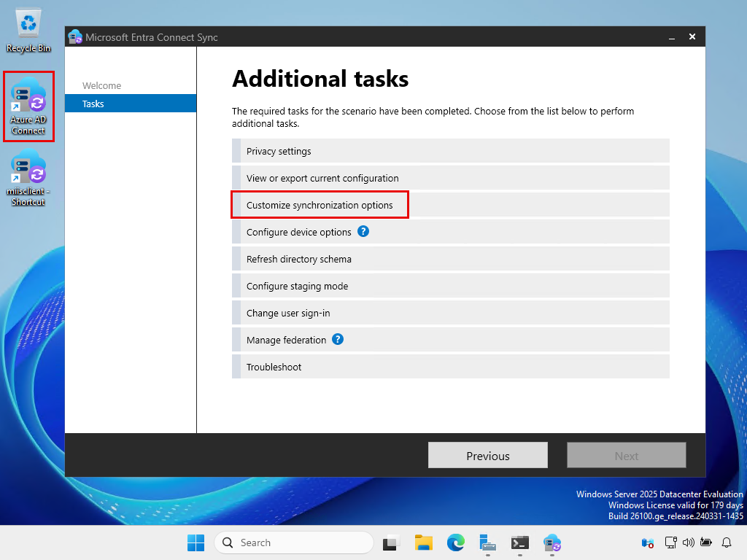747x560 pixels.
Task: Click the blue sync tray icon
Action: pos(648,542)
